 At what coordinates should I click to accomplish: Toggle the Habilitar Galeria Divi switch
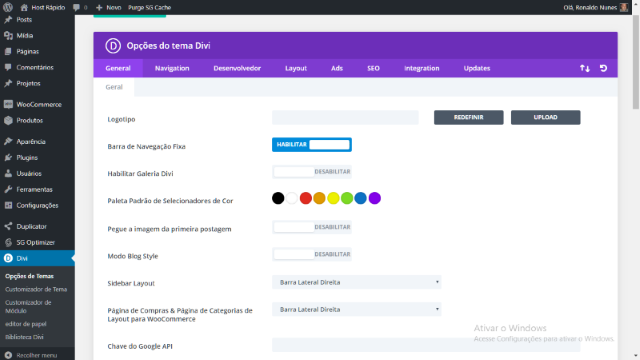(x=312, y=172)
